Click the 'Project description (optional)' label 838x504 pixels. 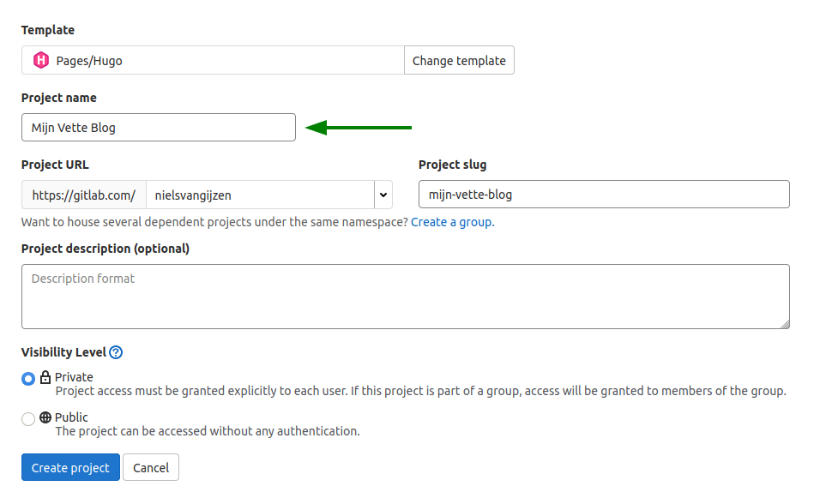pyautogui.click(x=106, y=249)
